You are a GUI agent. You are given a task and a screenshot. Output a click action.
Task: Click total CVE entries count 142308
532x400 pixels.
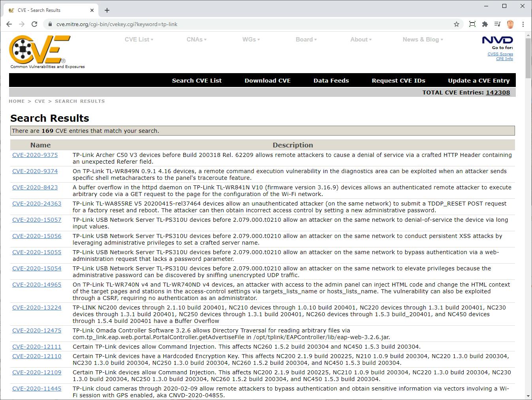[498, 92]
